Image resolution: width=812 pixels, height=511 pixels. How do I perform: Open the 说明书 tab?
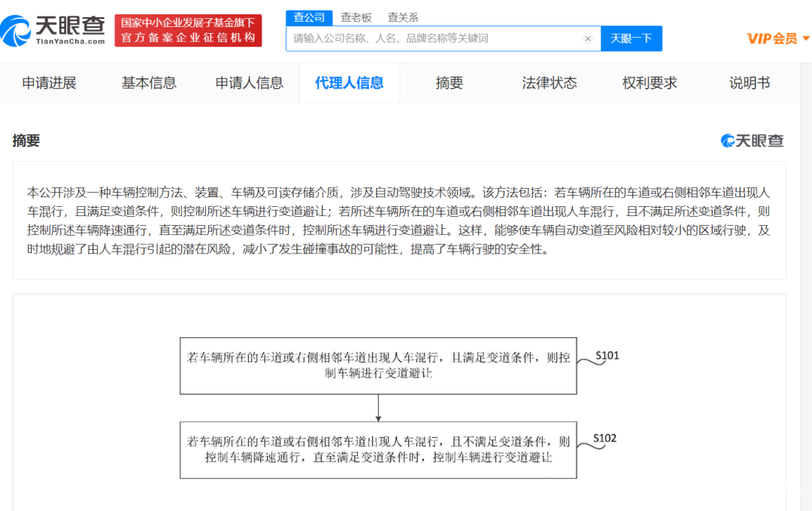coord(750,83)
